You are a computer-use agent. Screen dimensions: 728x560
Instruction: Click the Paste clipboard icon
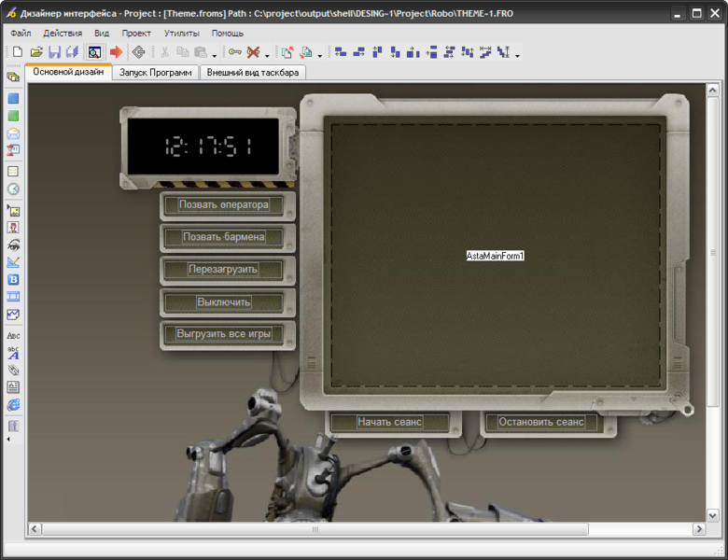[x=201, y=52]
